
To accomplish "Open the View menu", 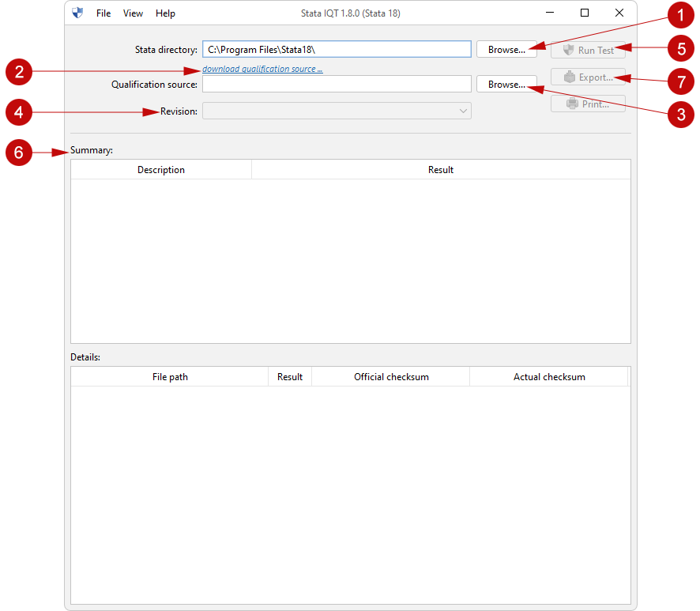I will point(133,13).
